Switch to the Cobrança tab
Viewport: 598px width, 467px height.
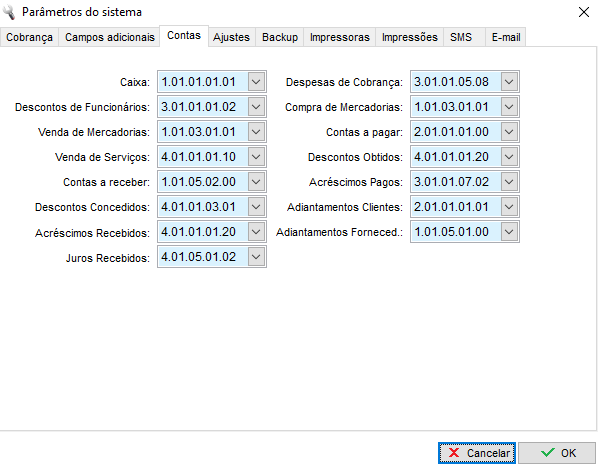point(29,37)
